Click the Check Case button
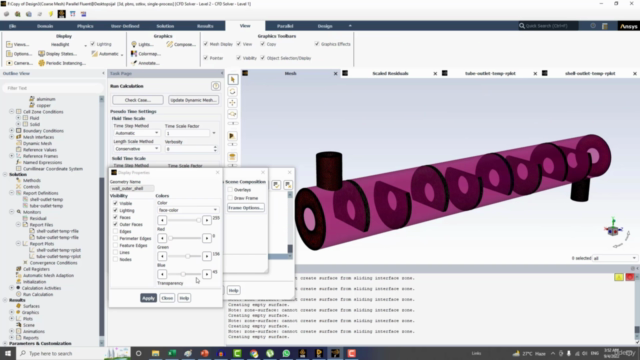This screenshot has width=640, height=360. (x=138, y=100)
